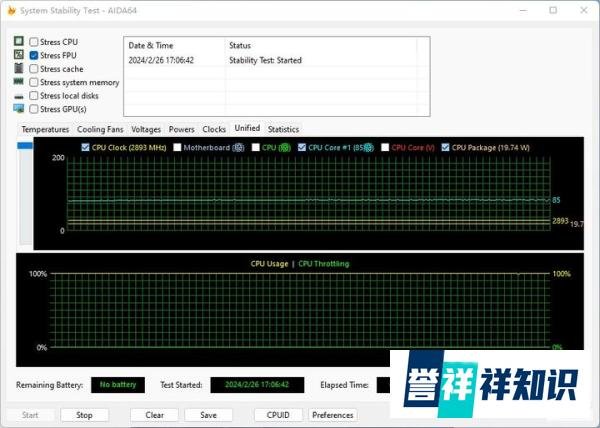Maximize the System Stability Test window
The image size is (600, 428).
click(x=553, y=10)
